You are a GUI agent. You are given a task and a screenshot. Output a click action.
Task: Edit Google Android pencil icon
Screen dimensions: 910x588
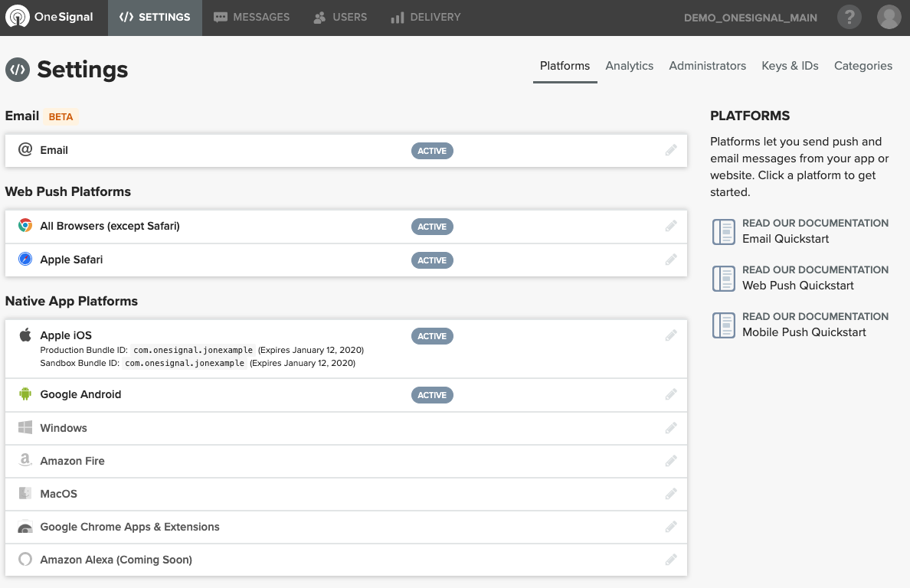[x=671, y=395]
